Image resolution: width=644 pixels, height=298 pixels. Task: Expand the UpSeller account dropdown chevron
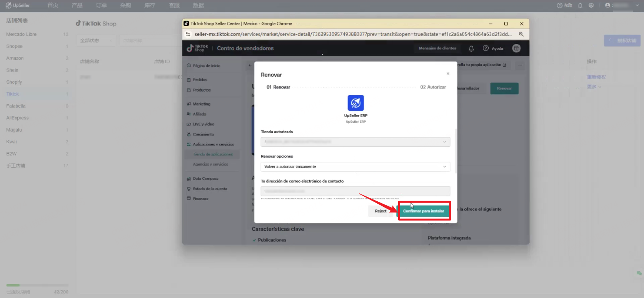tap(637, 5)
